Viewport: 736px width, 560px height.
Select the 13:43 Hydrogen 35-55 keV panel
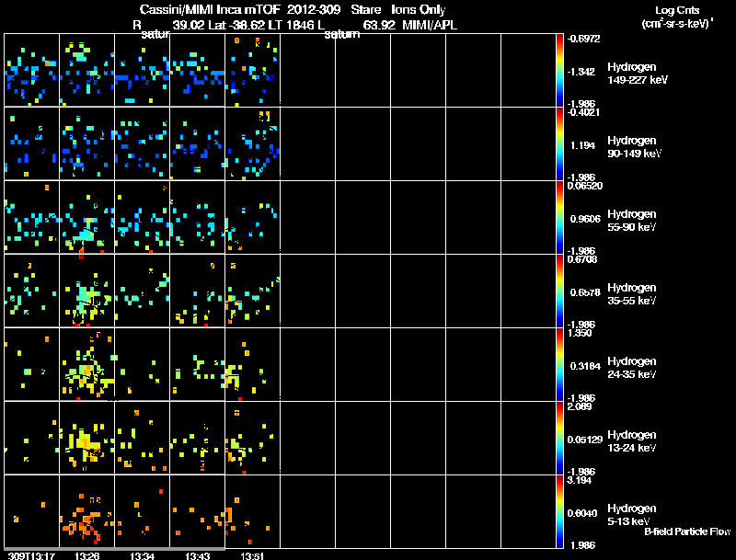pyautogui.click(x=197, y=291)
